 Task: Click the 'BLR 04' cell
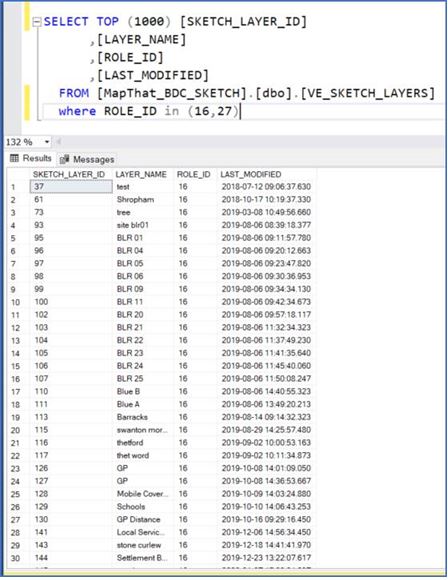[x=143, y=251]
